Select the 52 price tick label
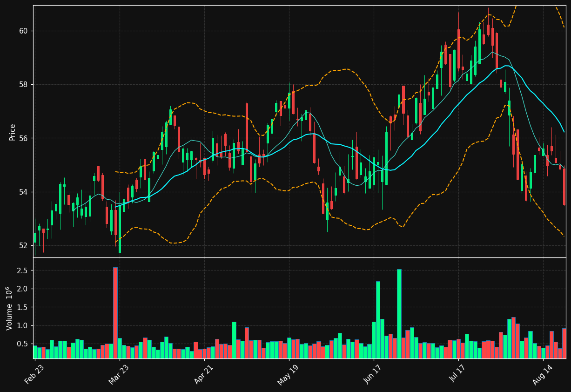The image size is (571, 392). tap(23, 245)
